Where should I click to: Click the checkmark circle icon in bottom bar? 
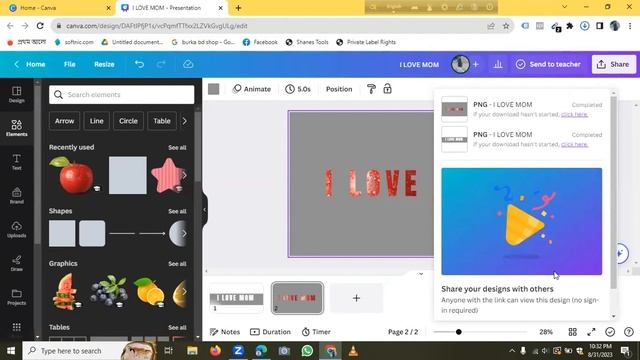[x=610, y=332]
